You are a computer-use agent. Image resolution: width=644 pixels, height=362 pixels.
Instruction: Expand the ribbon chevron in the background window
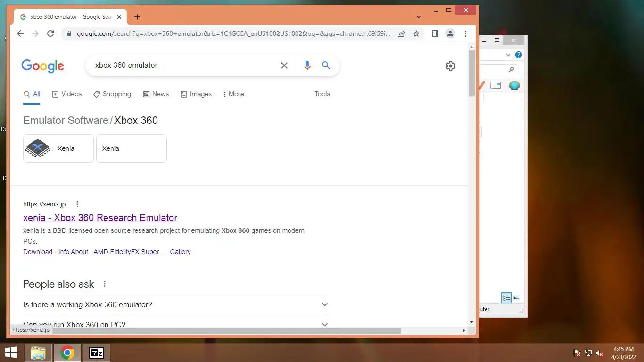tap(508, 55)
